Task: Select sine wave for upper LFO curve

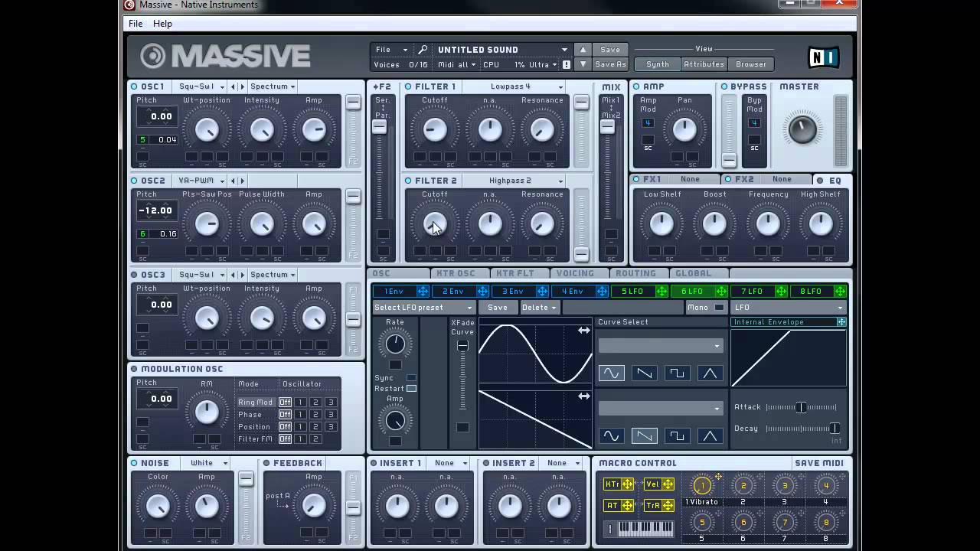Action: (611, 373)
